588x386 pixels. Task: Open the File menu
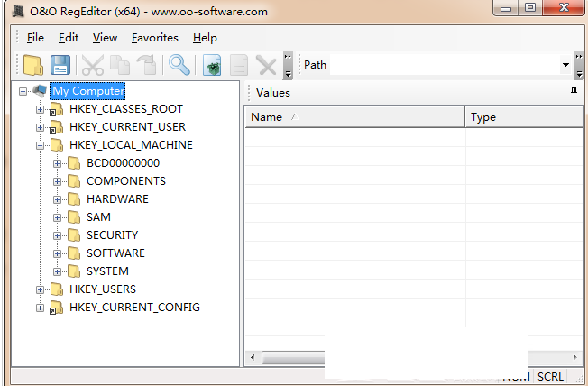pos(35,38)
